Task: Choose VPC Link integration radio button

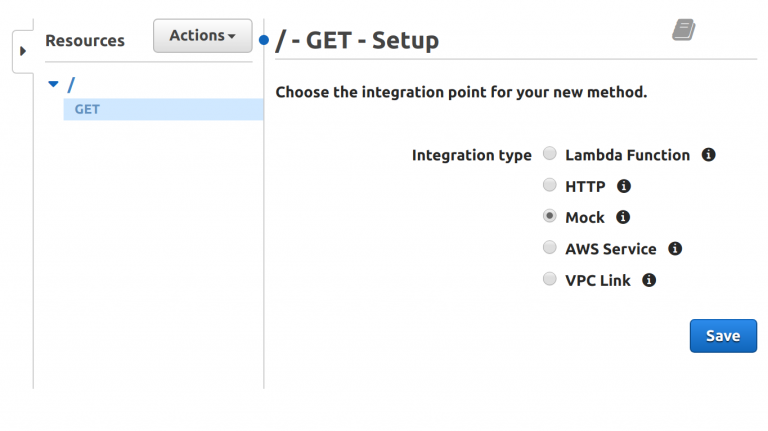Action: pos(550,279)
